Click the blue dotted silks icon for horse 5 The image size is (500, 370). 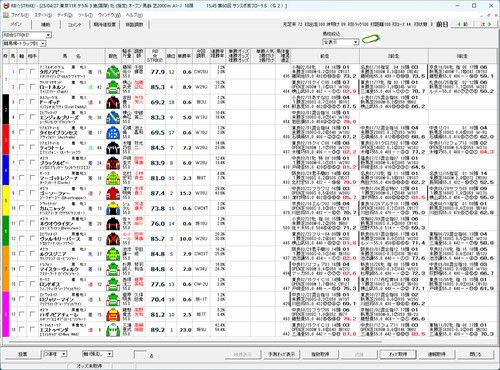tap(113, 132)
